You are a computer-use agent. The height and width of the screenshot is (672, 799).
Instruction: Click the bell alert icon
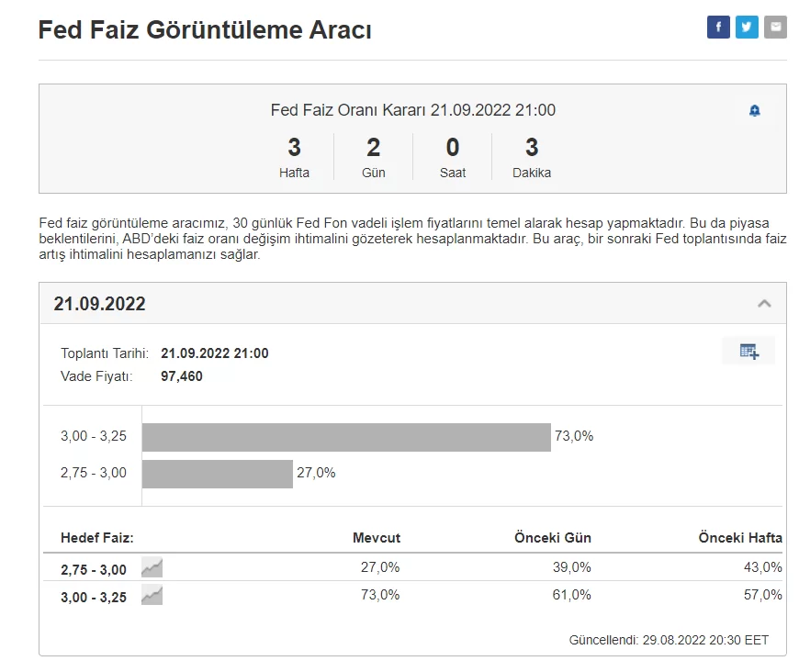coord(755,111)
